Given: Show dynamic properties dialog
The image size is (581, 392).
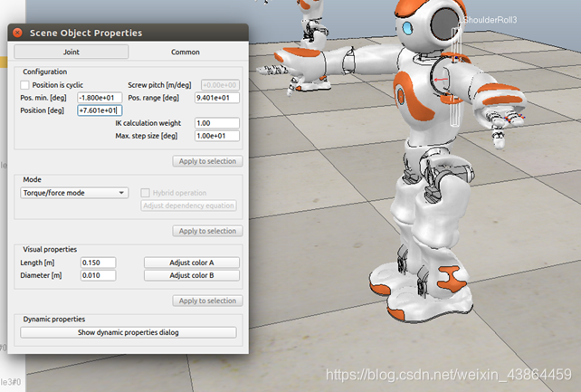Looking at the screenshot, I should 129,332.
